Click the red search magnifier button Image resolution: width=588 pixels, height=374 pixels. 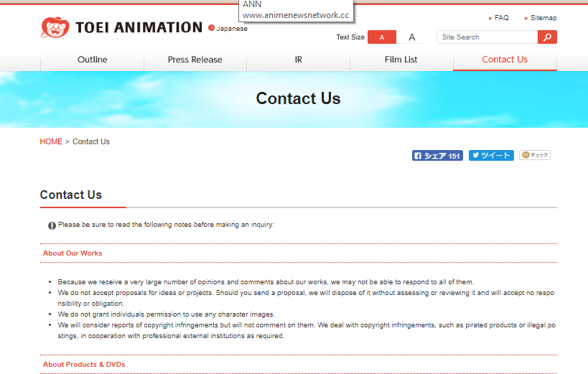547,37
